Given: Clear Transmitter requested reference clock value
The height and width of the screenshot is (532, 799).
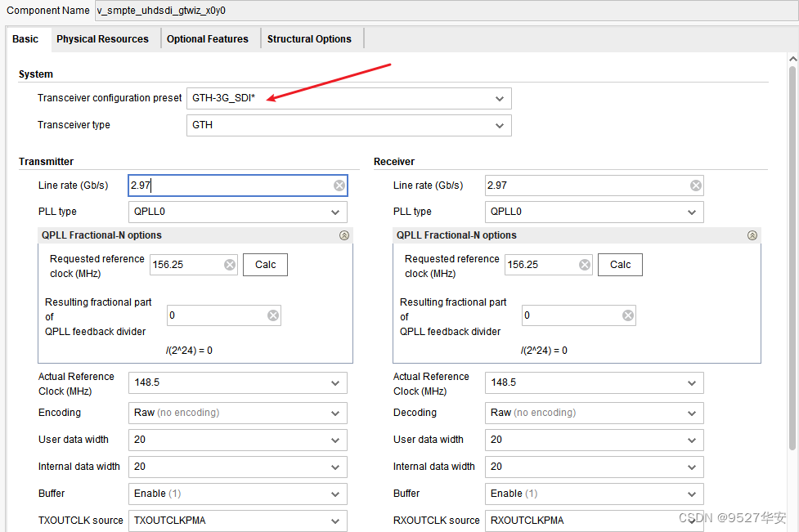Looking at the screenshot, I should point(230,265).
